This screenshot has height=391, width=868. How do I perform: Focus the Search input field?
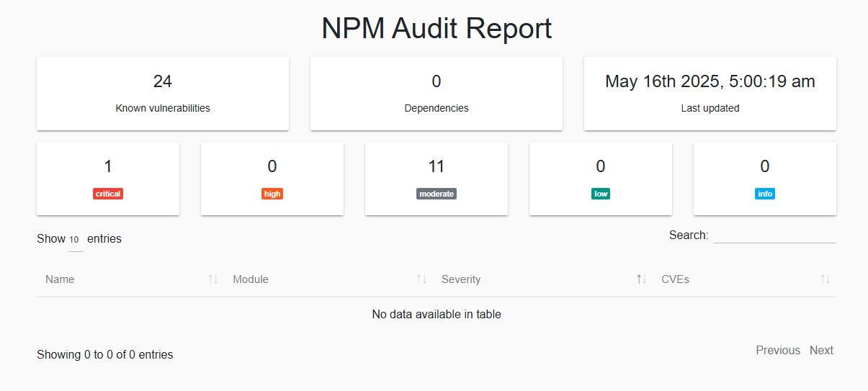coord(774,235)
